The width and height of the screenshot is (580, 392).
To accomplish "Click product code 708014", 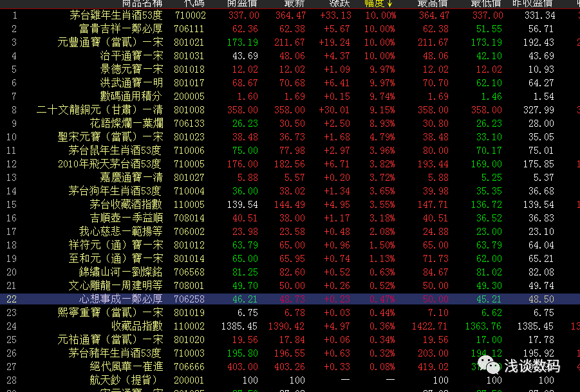I will 189,218.
